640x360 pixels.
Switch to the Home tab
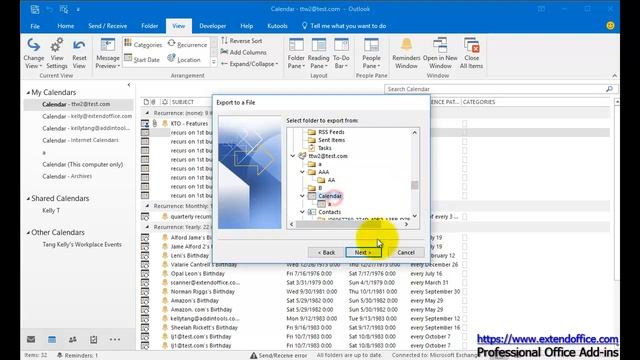tap(66, 26)
